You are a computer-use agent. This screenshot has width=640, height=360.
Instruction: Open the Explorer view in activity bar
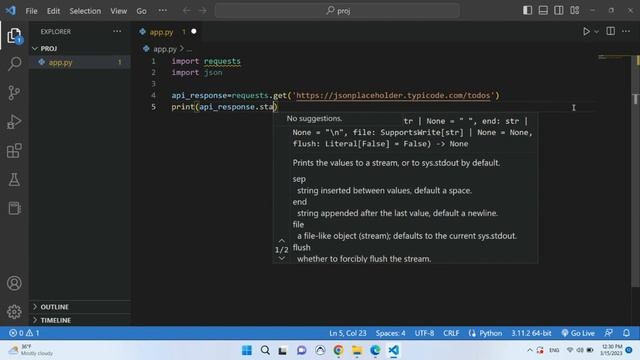(x=14, y=36)
